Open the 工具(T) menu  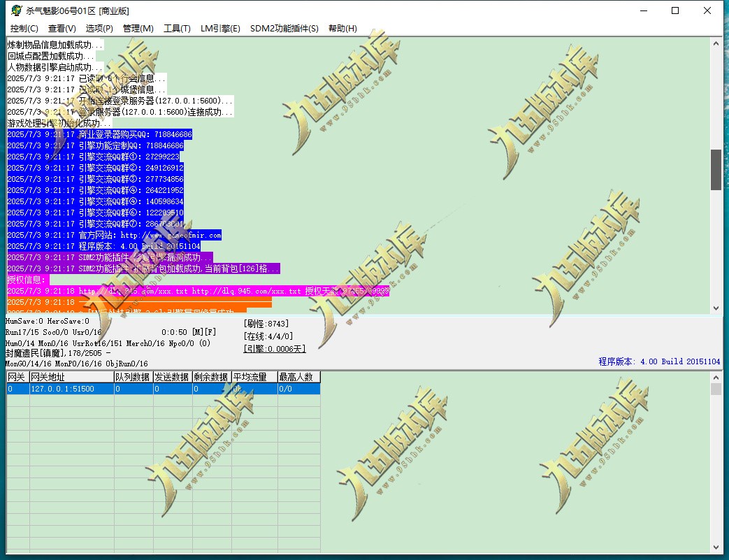(x=177, y=29)
